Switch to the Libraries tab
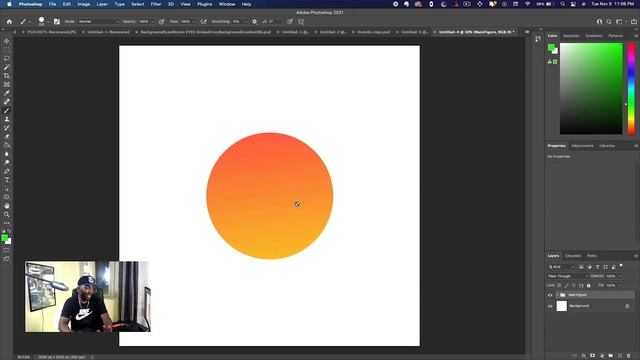 pyautogui.click(x=607, y=146)
